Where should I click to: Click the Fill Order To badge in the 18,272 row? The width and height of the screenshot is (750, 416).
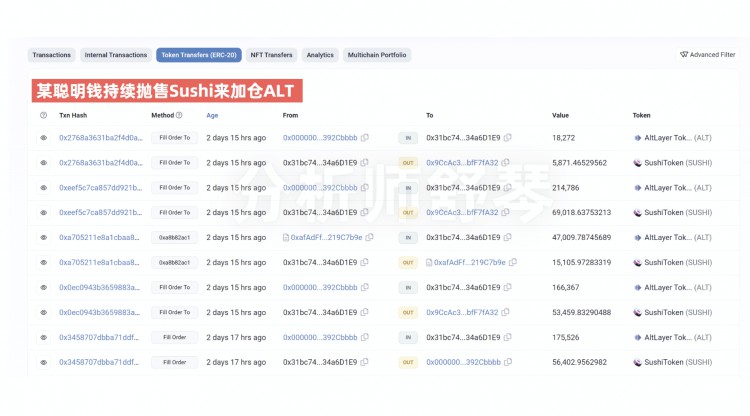(x=175, y=138)
